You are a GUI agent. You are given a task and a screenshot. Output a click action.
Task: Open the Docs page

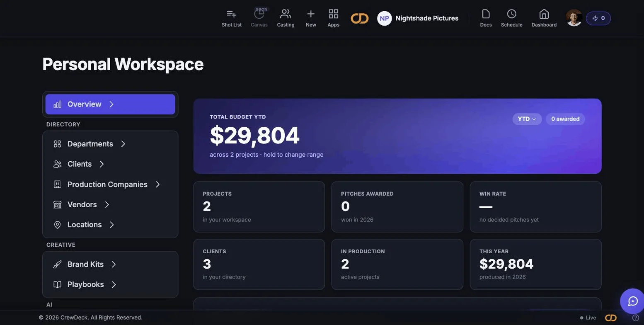click(x=486, y=18)
